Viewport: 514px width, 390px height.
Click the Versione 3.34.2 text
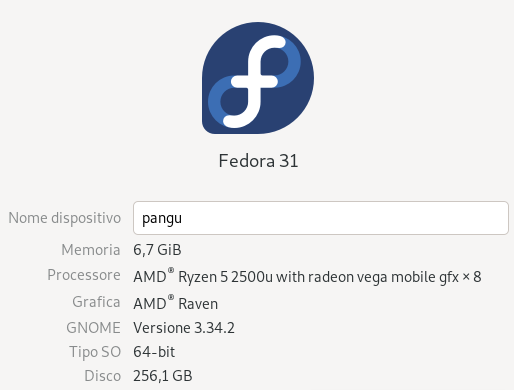click(184, 328)
